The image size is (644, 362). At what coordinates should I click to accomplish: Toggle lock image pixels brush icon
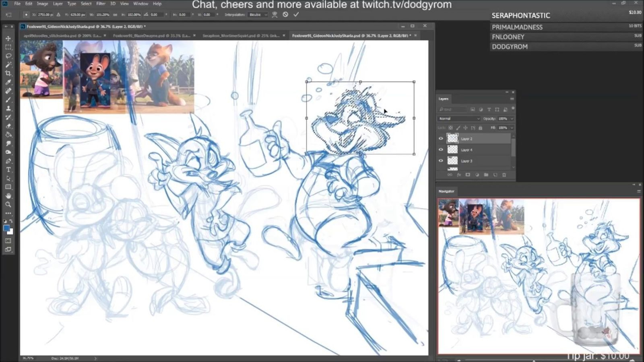tap(458, 128)
